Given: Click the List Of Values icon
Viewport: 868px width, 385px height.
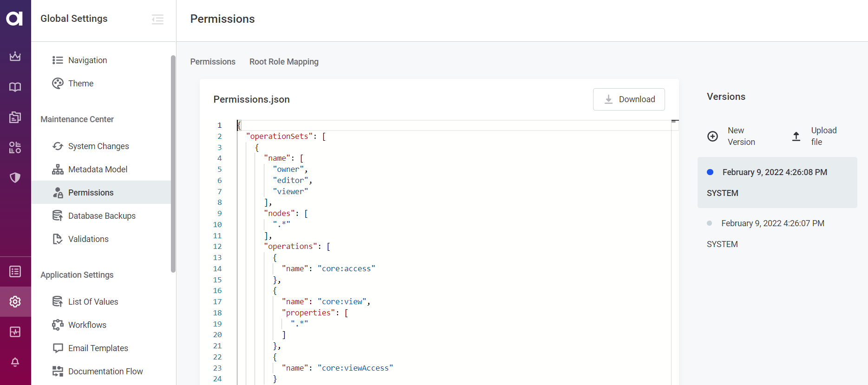Looking at the screenshot, I should tap(58, 302).
